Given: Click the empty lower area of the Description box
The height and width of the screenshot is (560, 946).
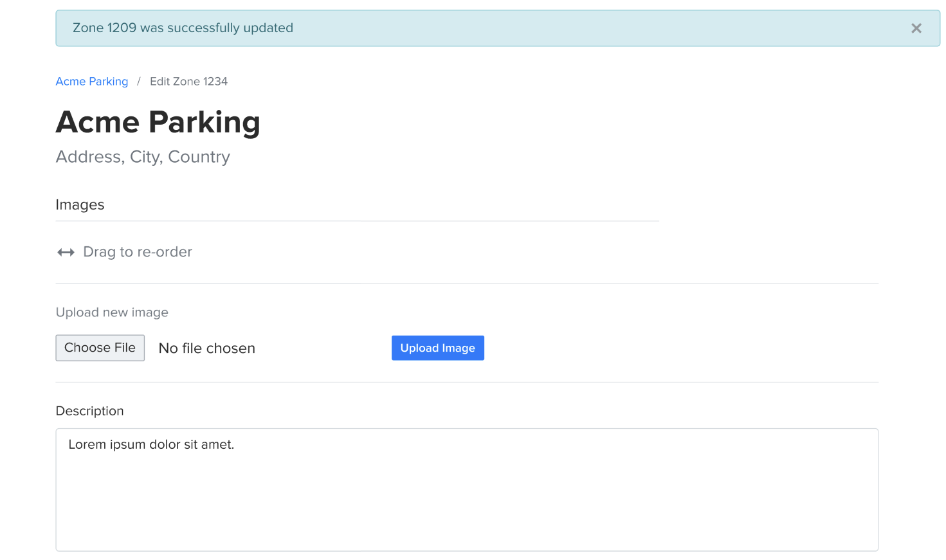Looking at the screenshot, I should [467, 514].
